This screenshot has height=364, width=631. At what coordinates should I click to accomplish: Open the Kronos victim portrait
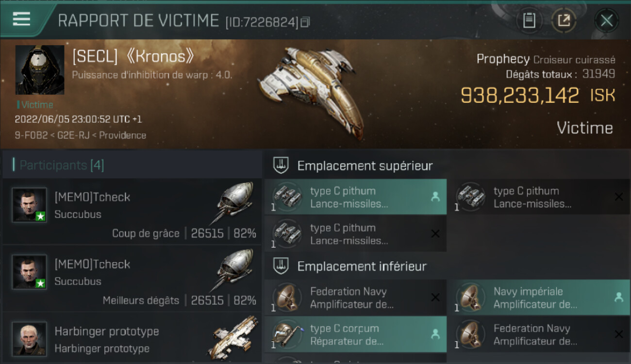point(40,70)
